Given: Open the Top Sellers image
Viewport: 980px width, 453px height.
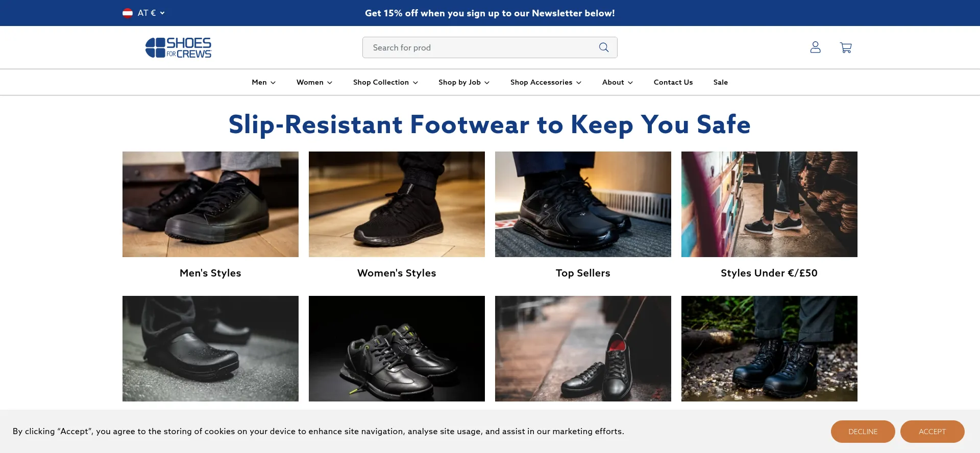Looking at the screenshot, I should [x=583, y=204].
